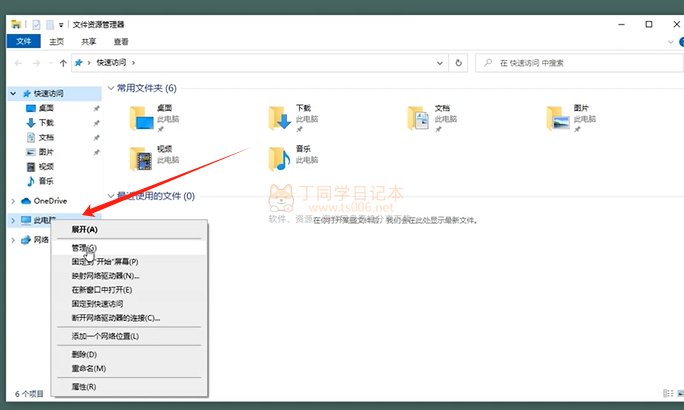Select 桌面 in the navigation pane

[46, 108]
